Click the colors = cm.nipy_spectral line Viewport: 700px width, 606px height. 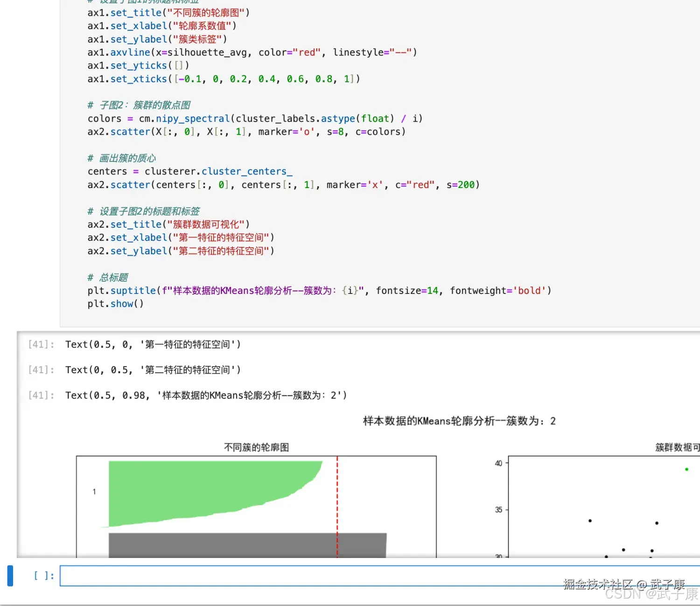click(x=255, y=118)
